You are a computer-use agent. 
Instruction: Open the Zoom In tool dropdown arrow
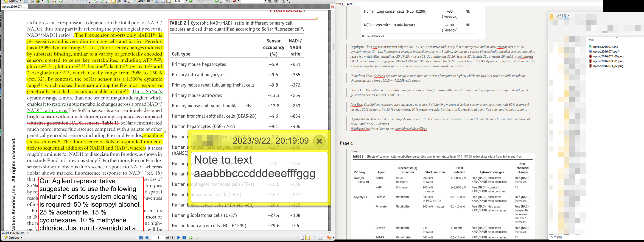152,1
